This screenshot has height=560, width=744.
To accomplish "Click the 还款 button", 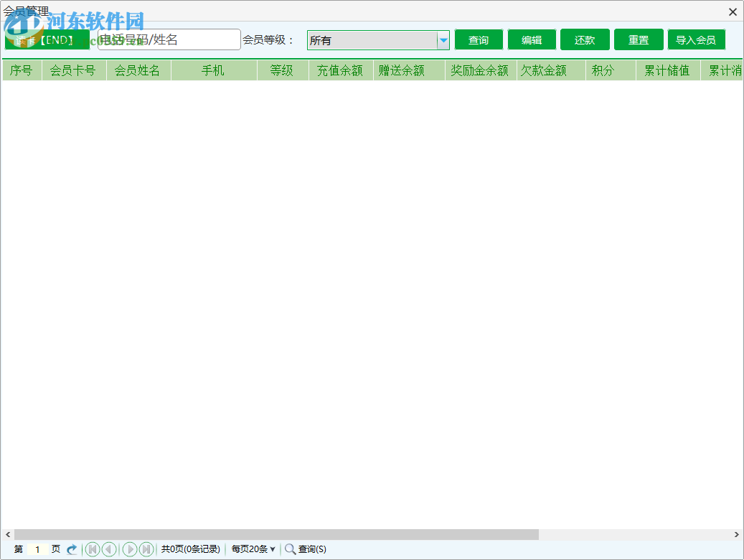I will 585,40.
